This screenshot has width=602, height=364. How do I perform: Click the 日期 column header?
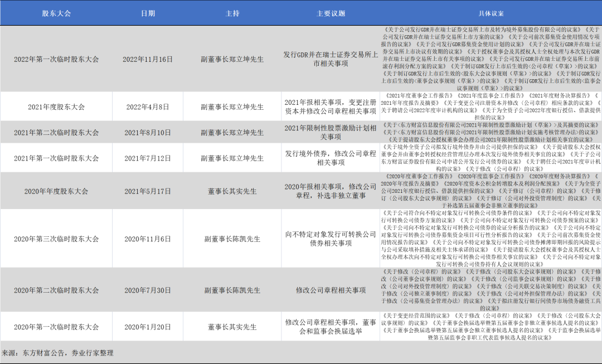coord(148,13)
